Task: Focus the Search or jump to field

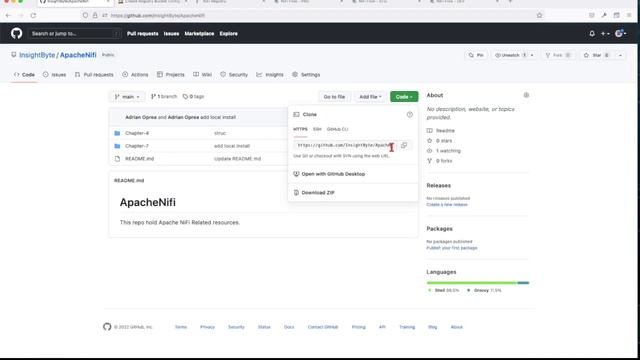Action: click(x=74, y=33)
